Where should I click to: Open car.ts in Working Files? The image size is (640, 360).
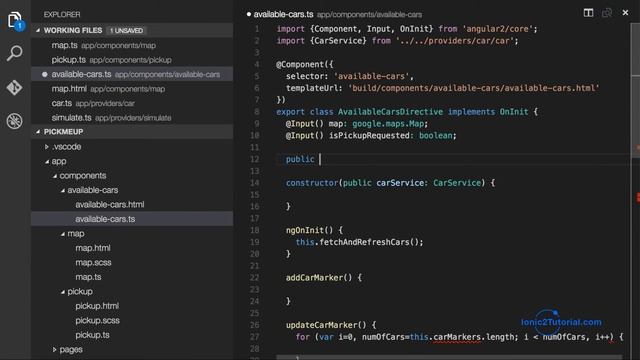(132, 103)
